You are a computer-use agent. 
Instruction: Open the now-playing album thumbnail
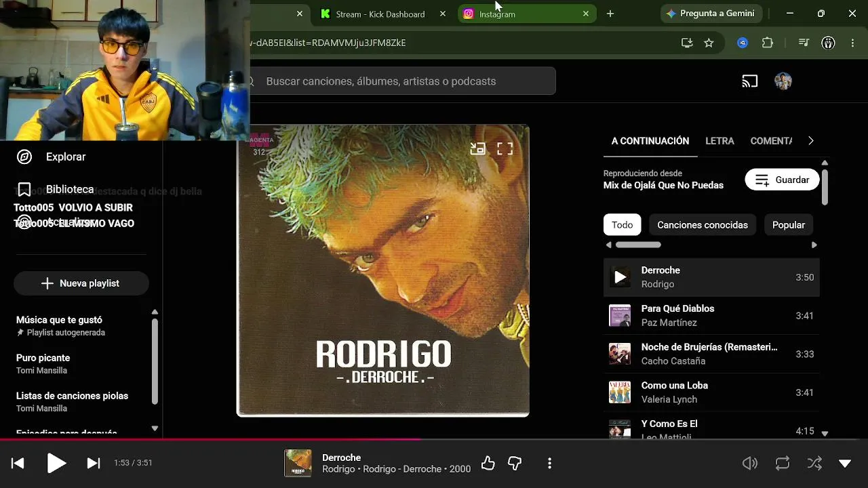point(298,463)
